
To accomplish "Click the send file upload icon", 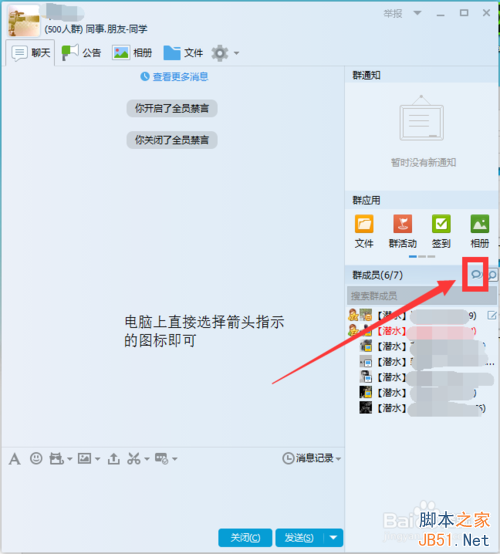I will coord(113,459).
